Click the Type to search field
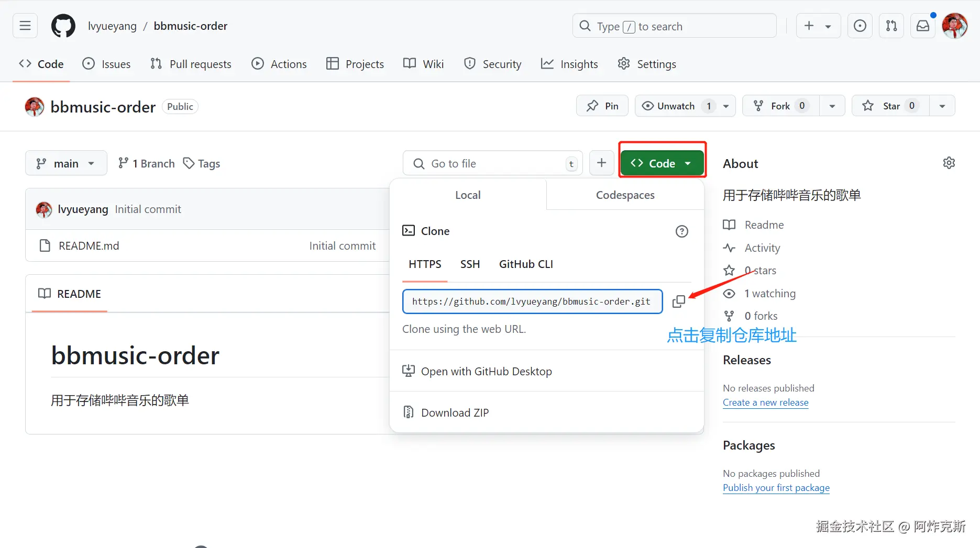Screen dimensions: 980x548 click(x=674, y=26)
